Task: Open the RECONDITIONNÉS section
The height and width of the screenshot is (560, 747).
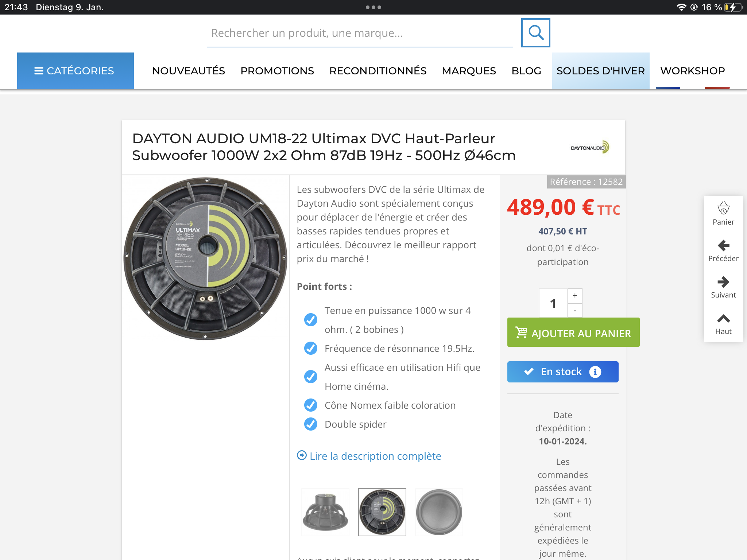Action: click(x=378, y=71)
